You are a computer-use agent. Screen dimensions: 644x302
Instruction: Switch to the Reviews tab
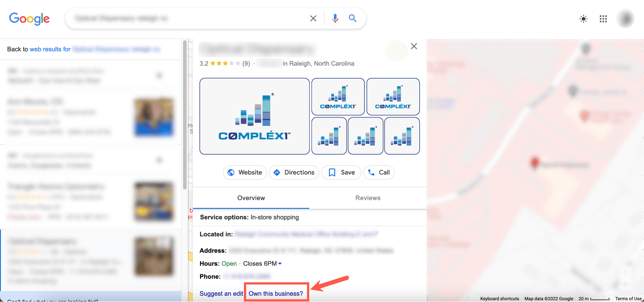pyautogui.click(x=367, y=198)
